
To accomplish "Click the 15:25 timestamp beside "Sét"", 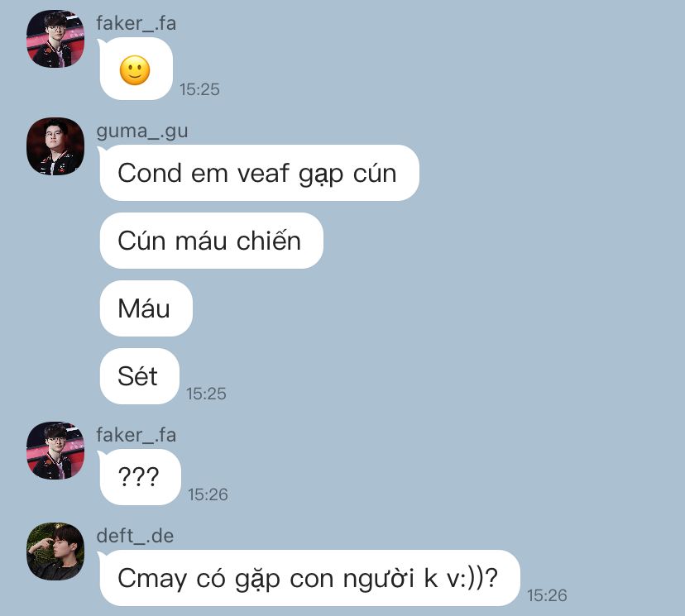I will point(206,394).
